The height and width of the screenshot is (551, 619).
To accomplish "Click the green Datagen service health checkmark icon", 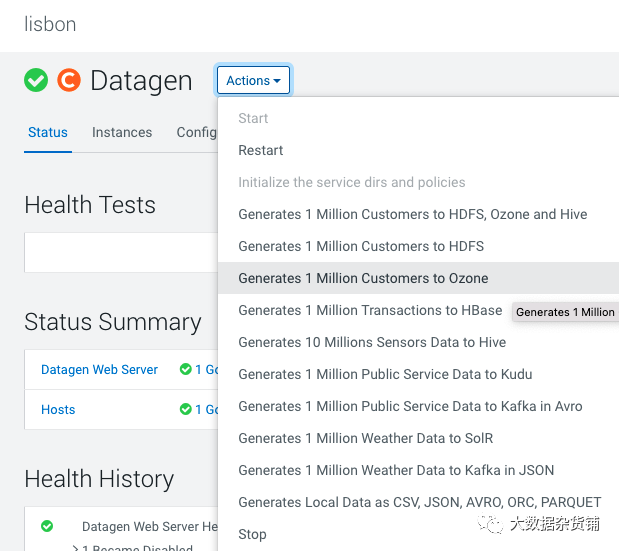I will 36,80.
